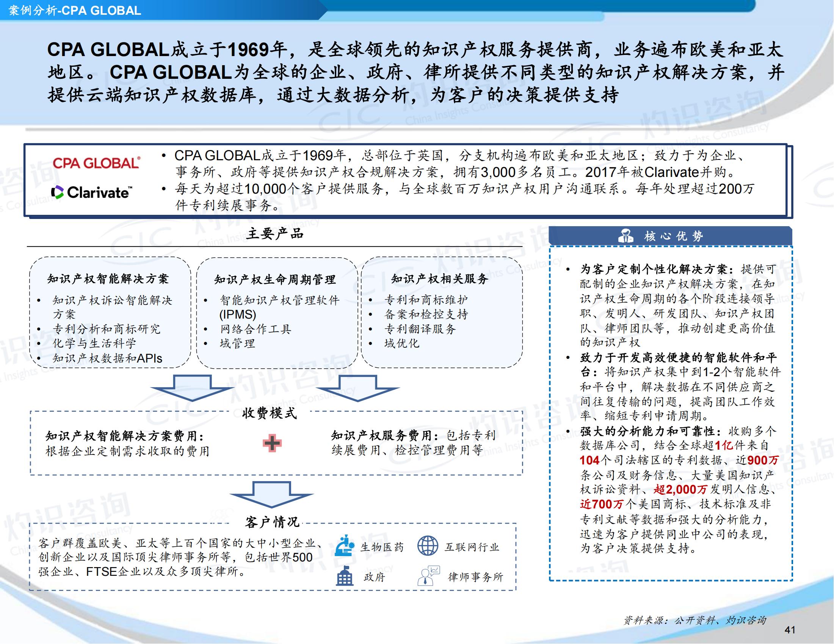The height and width of the screenshot is (644, 834).
Task: Select bullet 专利翻译服务
Action: 420,329
